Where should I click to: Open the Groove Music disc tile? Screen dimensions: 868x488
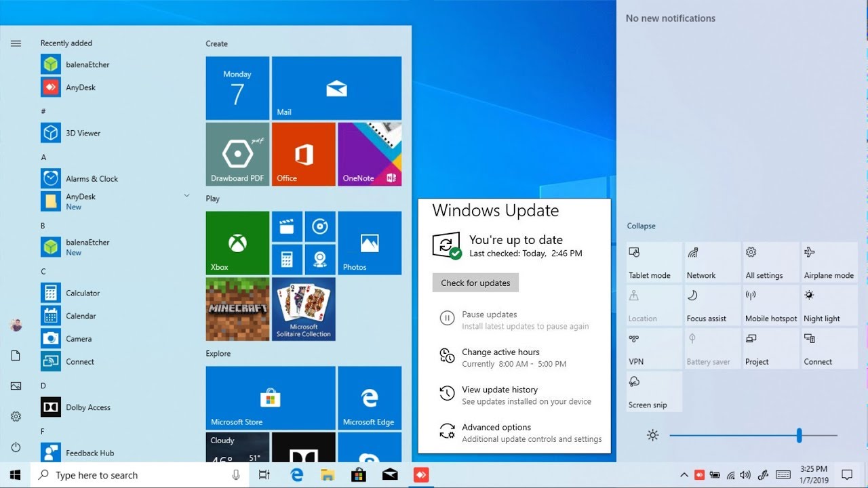pyautogui.click(x=320, y=226)
